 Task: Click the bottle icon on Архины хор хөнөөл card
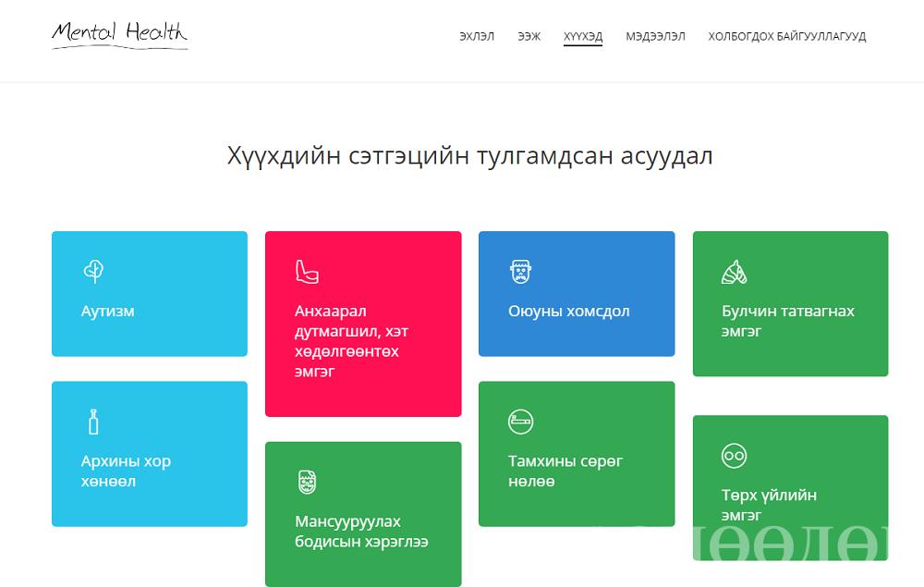click(x=92, y=422)
